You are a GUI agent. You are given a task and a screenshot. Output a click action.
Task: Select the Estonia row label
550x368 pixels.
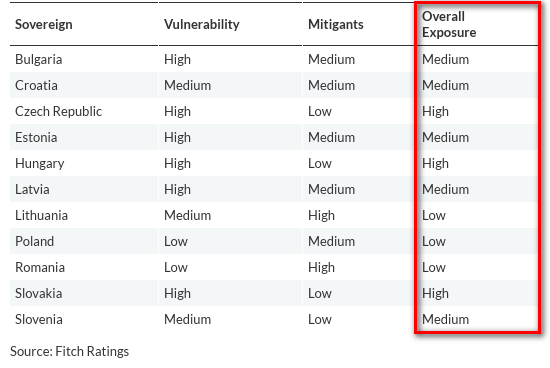[x=36, y=137]
